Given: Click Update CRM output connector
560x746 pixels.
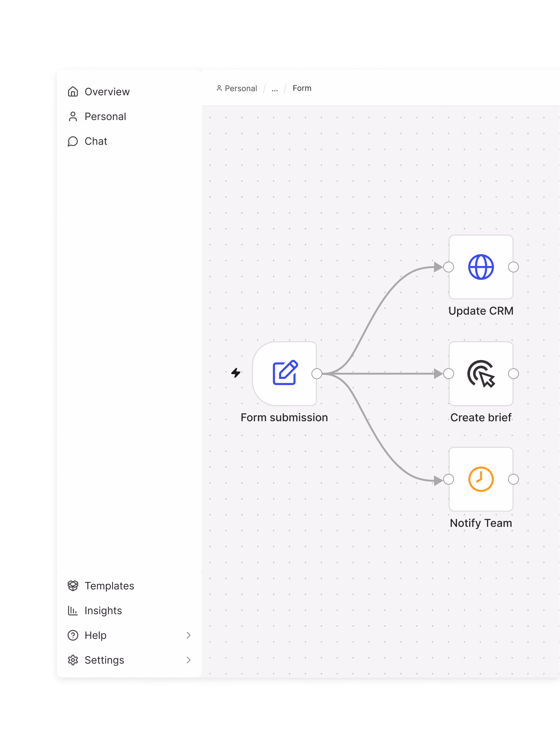Looking at the screenshot, I should [513, 267].
